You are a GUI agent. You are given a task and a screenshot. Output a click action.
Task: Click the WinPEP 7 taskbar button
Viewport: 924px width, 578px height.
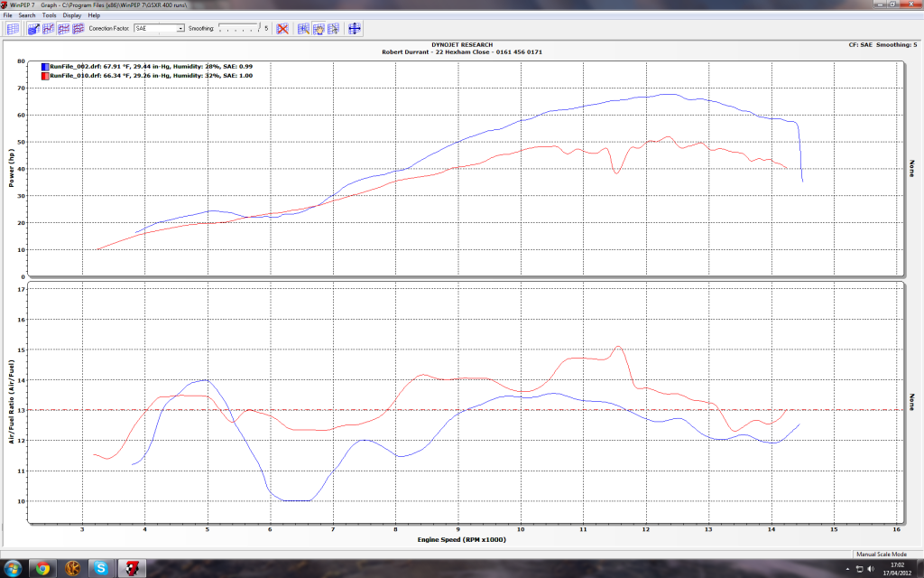pos(132,569)
